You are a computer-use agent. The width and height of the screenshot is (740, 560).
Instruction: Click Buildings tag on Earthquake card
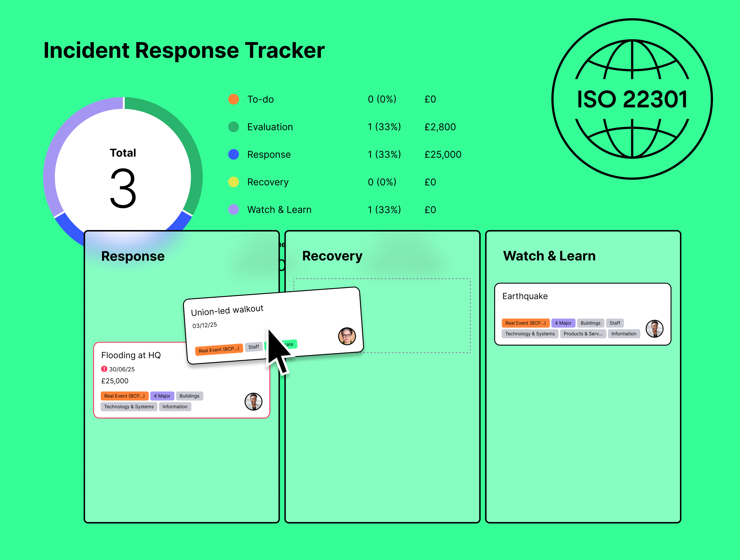pos(590,323)
